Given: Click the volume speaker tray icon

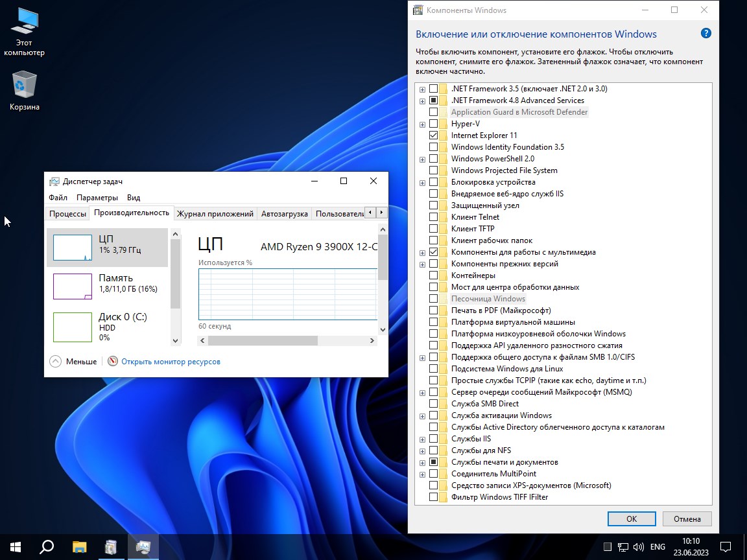Looking at the screenshot, I should tap(638, 546).
